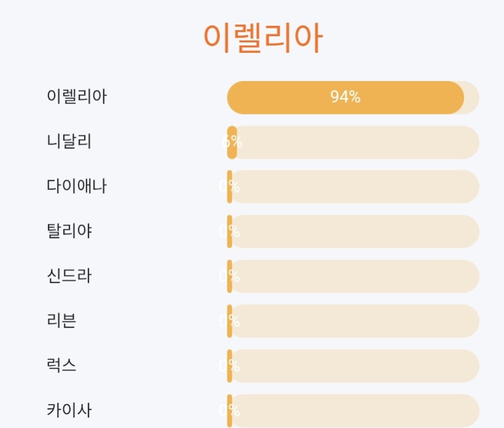Viewport: 504px width, 428px height.
Task: Select the 신드라 progress bar
Action: coord(353,276)
